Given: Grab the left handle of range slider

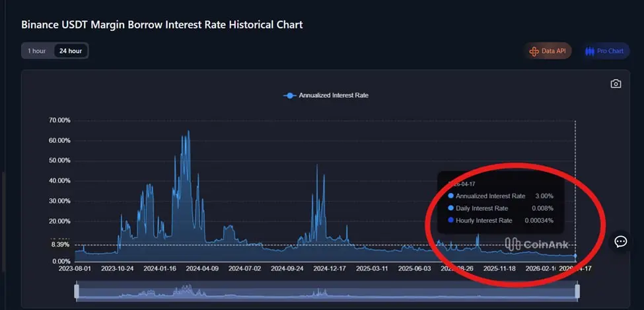Looking at the screenshot, I should 77,291.
